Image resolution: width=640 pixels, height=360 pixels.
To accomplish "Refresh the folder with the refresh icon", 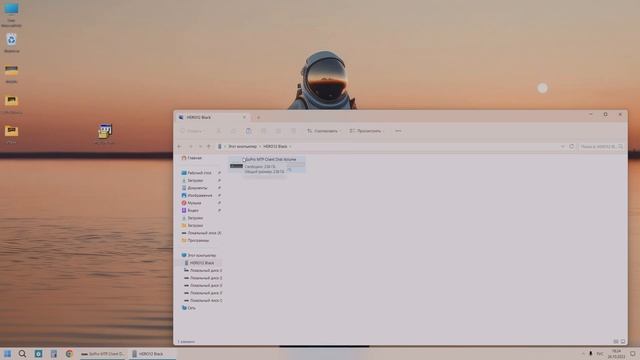I will tap(571, 147).
